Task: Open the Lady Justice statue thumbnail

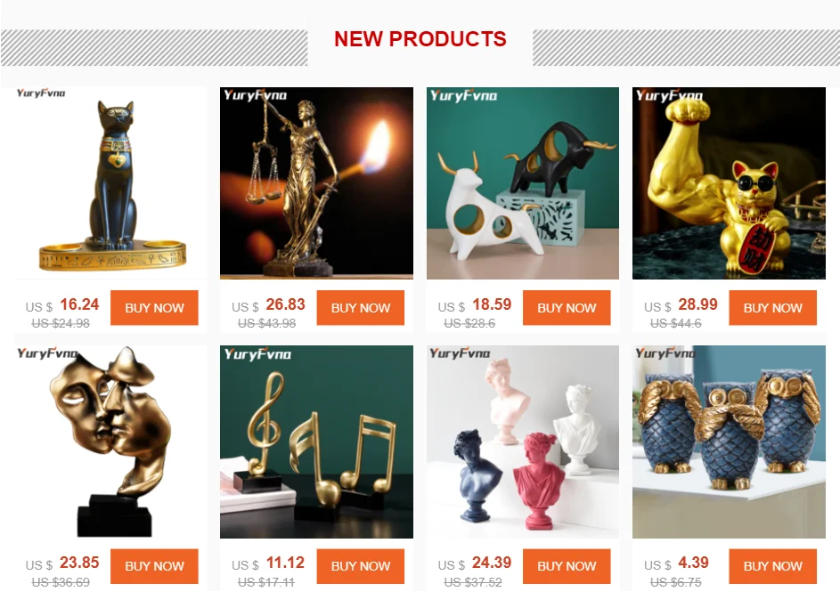Action: 316,183
